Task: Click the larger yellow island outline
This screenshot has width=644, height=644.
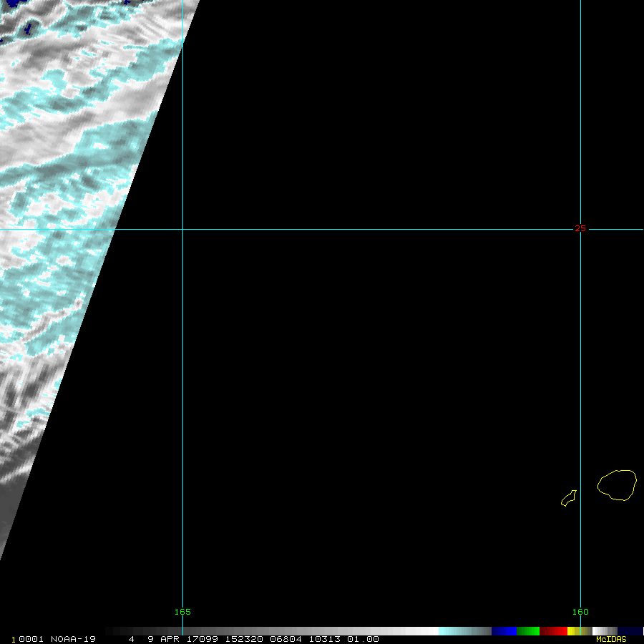Action: click(618, 485)
